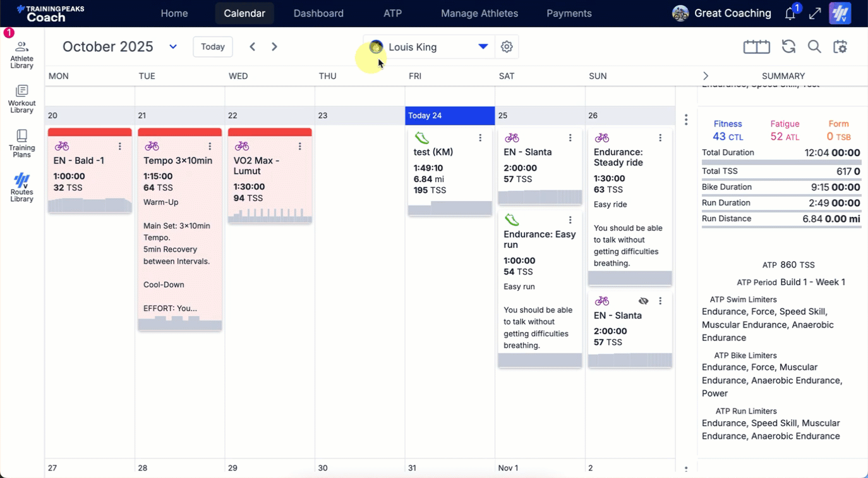Switch to the Dashboard tab
This screenshot has width=868, height=478.
click(318, 13)
